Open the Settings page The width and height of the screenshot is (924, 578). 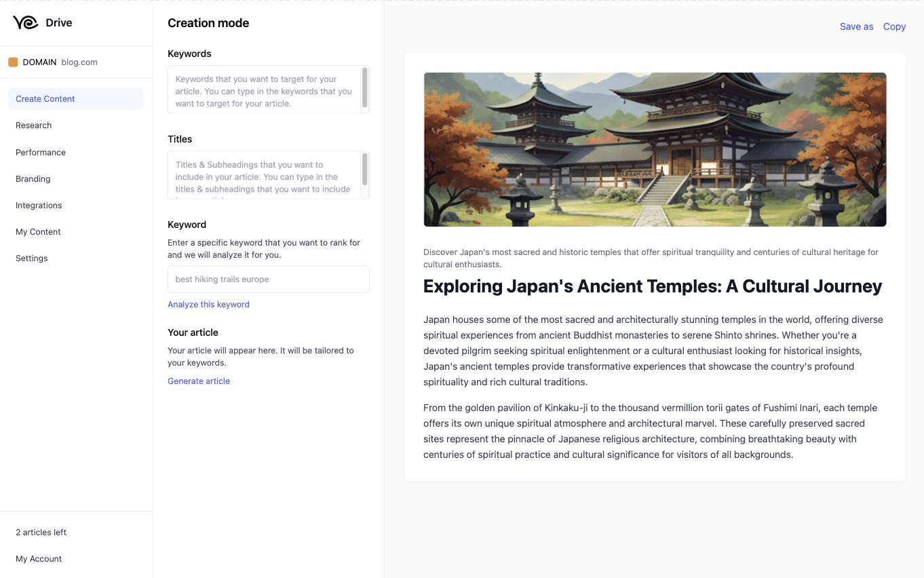(x=31, y=258)
